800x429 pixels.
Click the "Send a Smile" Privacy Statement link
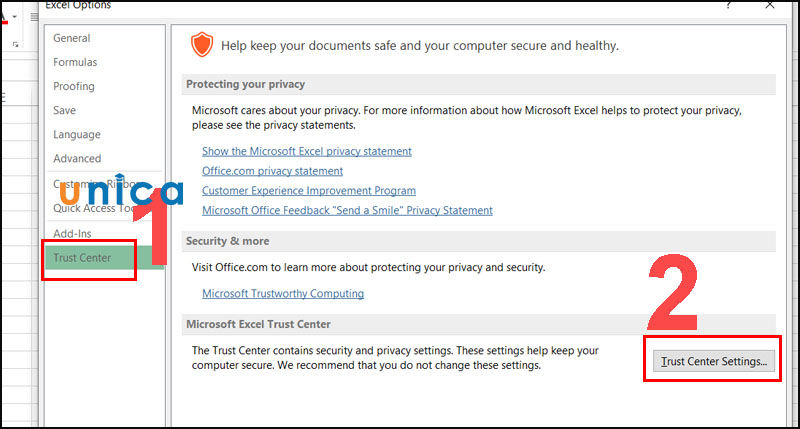pos(347,210)
